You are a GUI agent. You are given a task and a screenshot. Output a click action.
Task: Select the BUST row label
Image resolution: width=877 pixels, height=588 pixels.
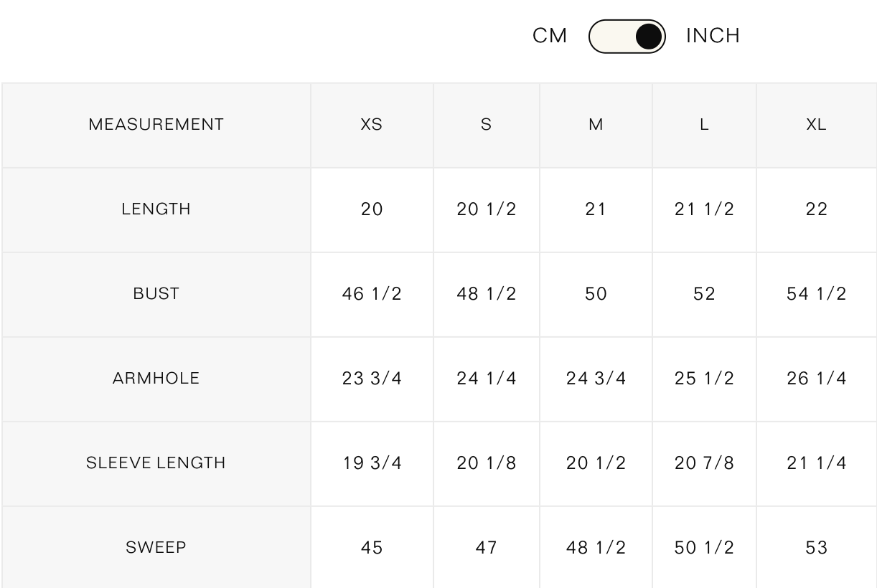[156, 294]
